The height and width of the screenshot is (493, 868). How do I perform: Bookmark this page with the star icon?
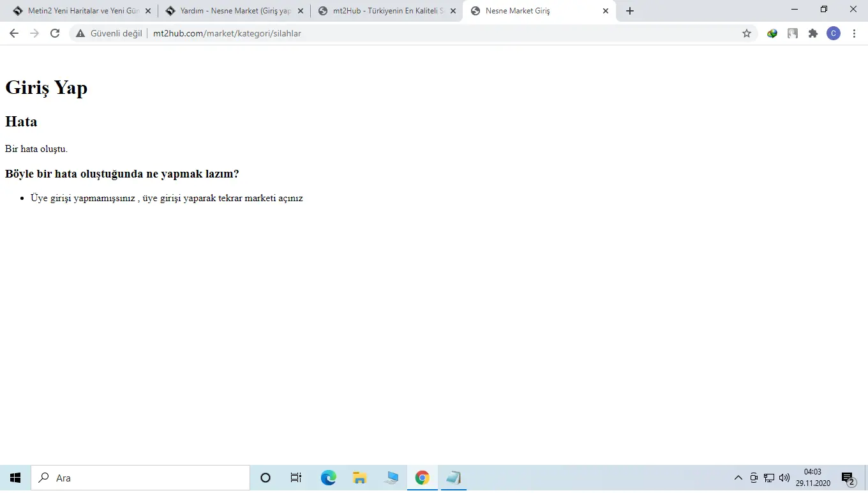[747, 33]
